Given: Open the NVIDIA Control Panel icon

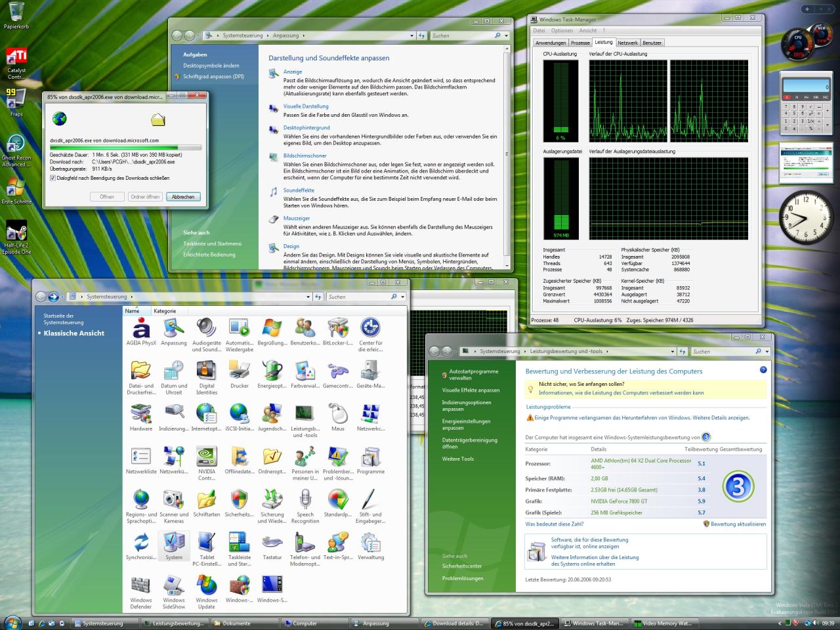Looking at the screenshot, I should click(x=207, y=463).
